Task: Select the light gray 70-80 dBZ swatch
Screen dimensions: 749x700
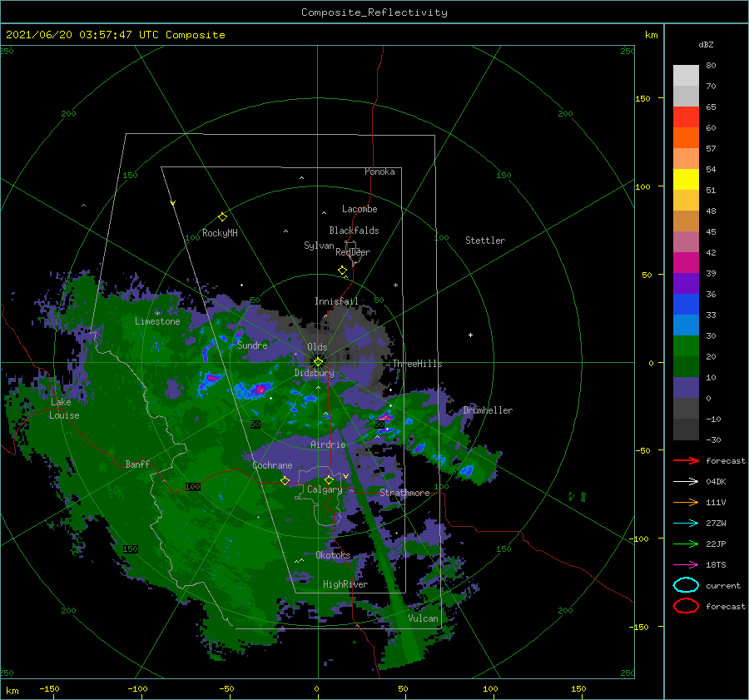Action: (686, 76)
